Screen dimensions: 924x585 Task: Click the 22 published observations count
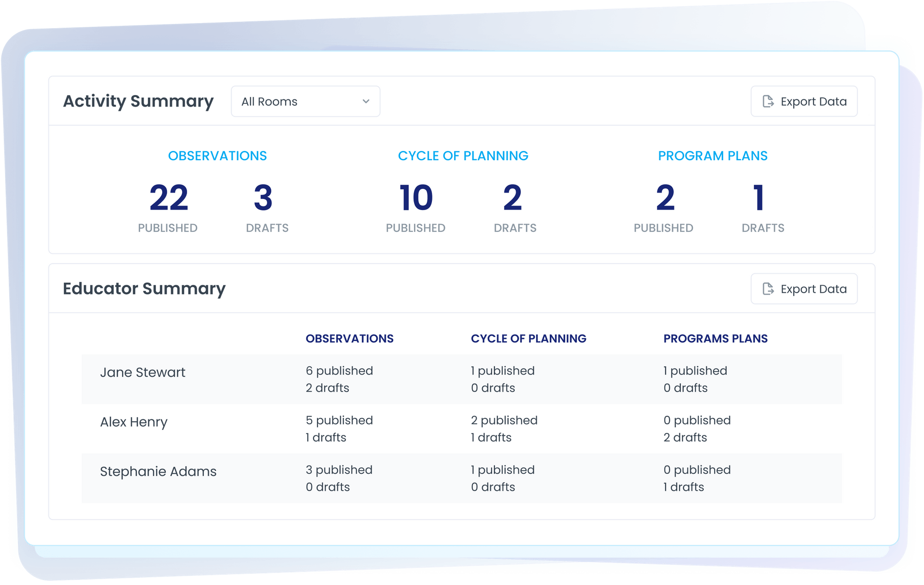(x=169, y=198)
